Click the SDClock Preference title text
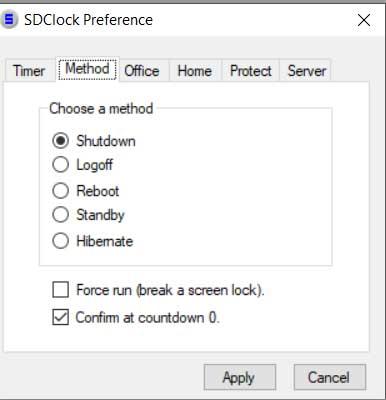Screen dimensions: 386x400 coord(88,20)
